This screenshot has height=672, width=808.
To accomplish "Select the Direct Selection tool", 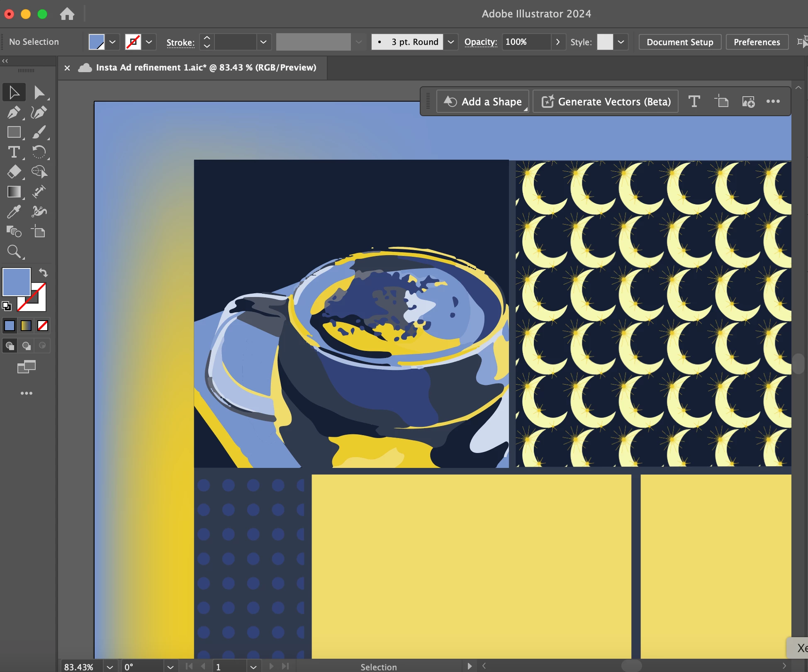I will [39, 93].
